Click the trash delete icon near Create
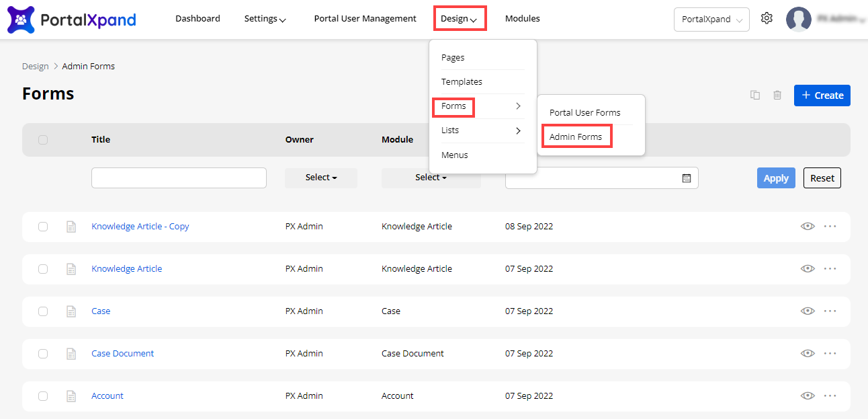This screenshot has width=868, height=419. click(x=777, y=96)
